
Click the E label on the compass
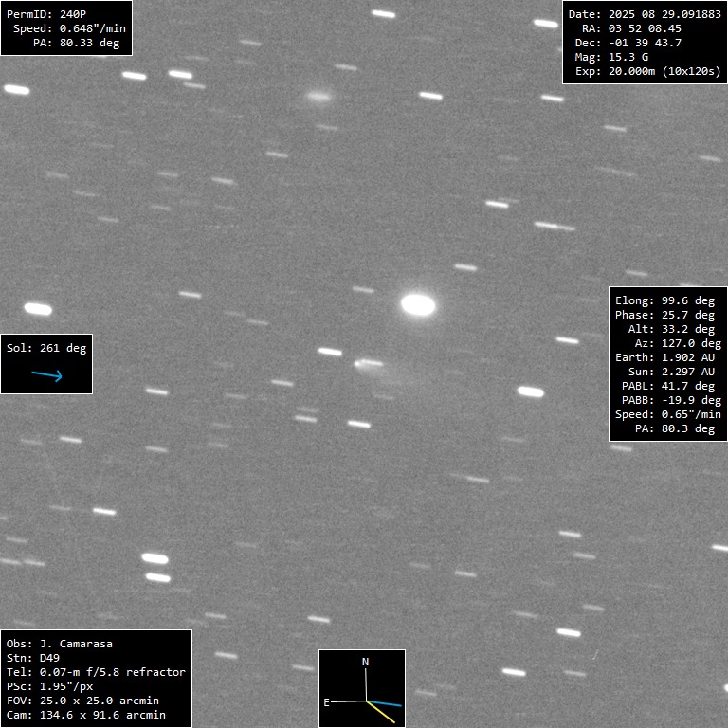point(327,702)
